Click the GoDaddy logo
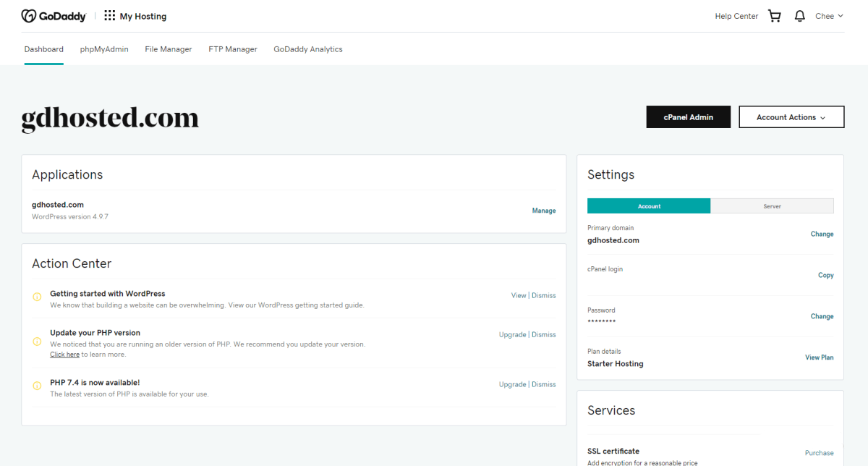Image resolution: width=868 pixels, height=466 pixels. coord(54,16)
